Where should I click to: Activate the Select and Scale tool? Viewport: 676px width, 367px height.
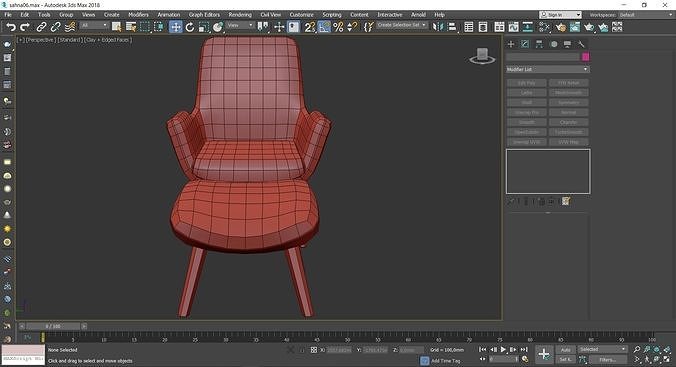click(203, 27)
